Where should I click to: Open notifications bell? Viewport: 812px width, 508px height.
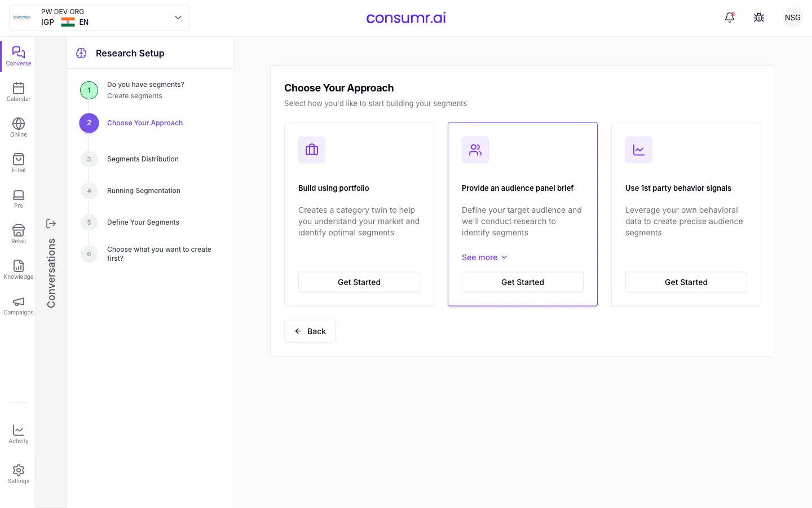click(730, 17)
